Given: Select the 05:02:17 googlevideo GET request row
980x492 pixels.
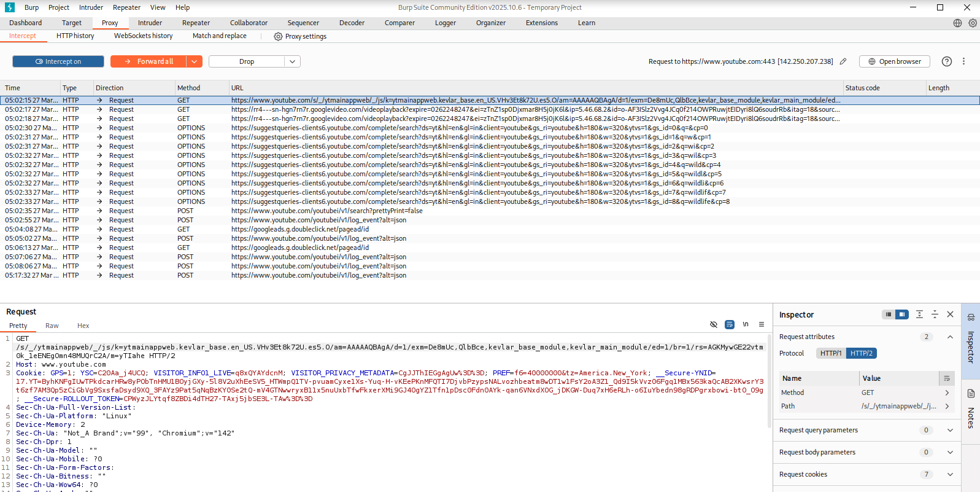Looking at the screenshot, I should (x=490, y=109).
